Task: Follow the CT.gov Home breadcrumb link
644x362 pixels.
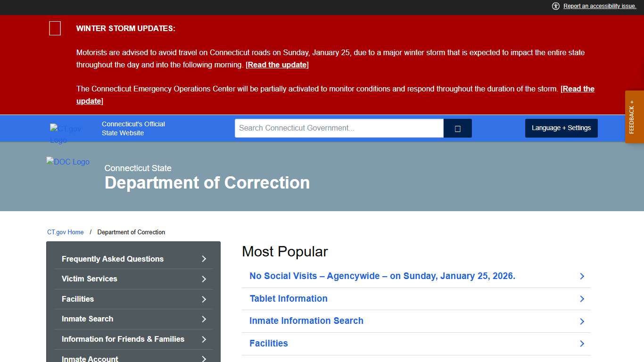Action: tap(66, 232)
